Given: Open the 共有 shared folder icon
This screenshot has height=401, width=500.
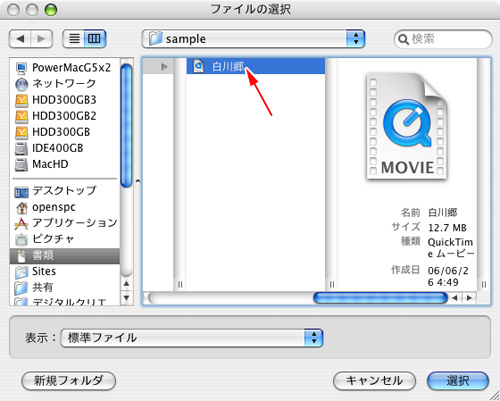Looking at the screenshot, I should [22, 287].
